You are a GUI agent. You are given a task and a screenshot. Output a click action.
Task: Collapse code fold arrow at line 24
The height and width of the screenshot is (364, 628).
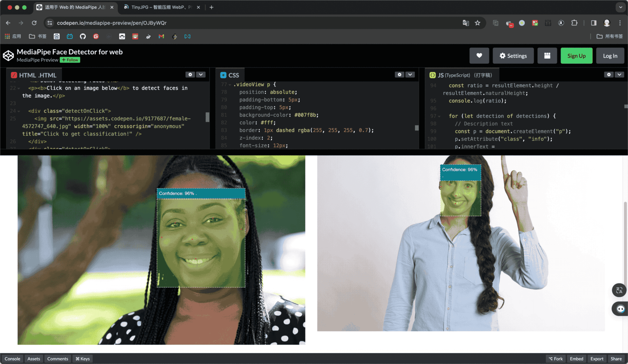click(19, 111)
